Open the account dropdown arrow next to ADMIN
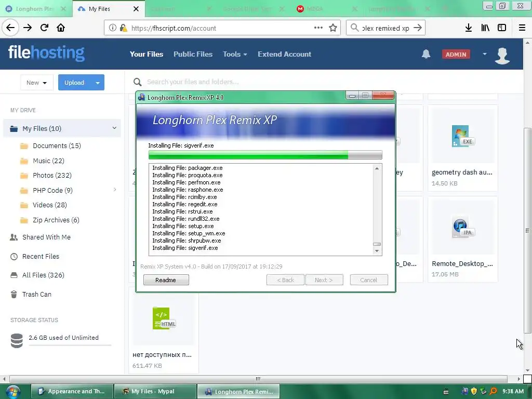 [x=485, y=54]
